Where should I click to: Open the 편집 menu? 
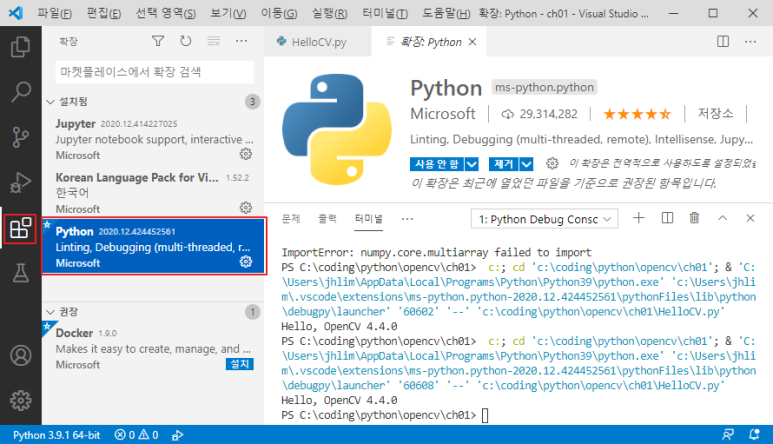(x=104, y=13)
